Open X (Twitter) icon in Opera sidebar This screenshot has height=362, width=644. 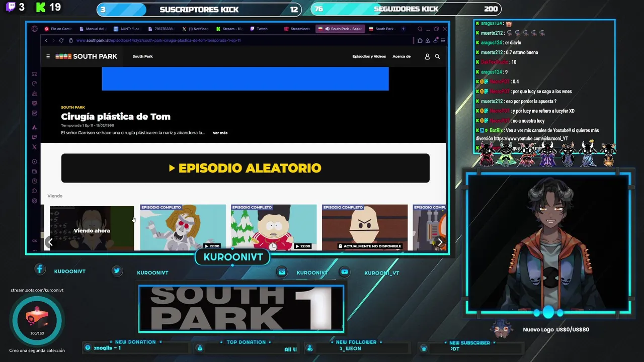coord(34,147)
